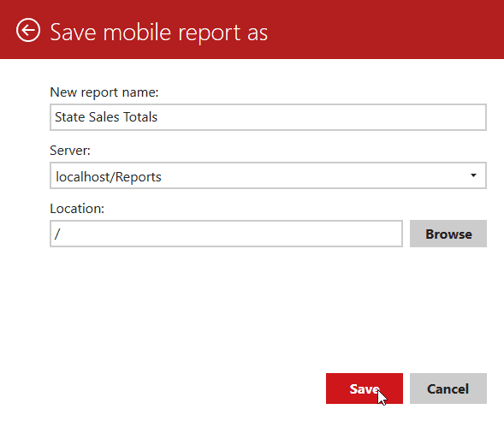Image resolution: width=504 pixels, height=421 pixels.
Task: Browse for a save location
Action: point(448,234)
